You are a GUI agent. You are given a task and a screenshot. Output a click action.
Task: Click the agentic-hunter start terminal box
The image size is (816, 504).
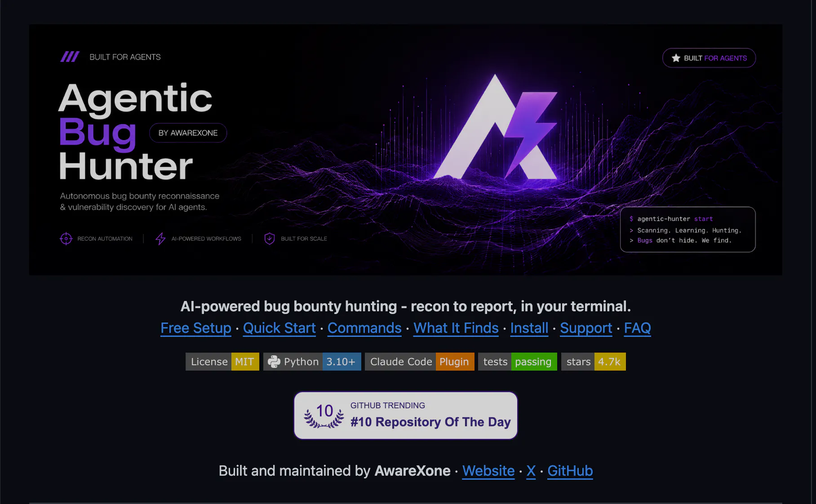tap(687, 230)
